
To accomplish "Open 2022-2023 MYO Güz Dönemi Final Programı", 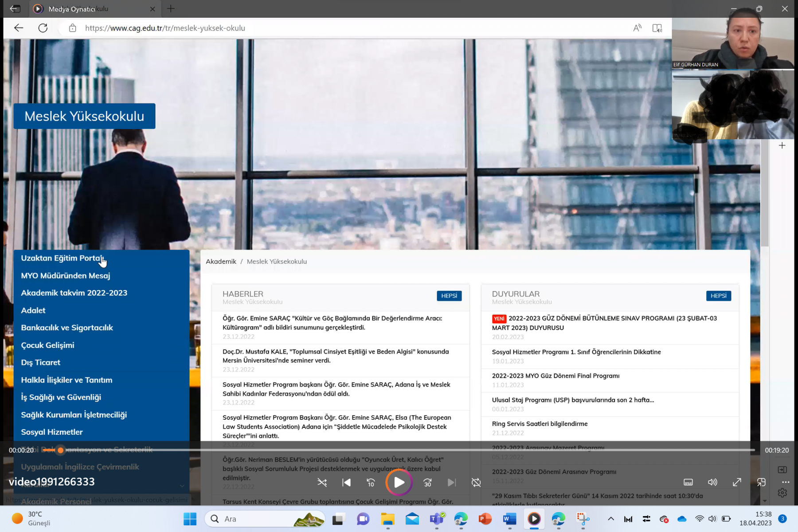I will 555,376.
